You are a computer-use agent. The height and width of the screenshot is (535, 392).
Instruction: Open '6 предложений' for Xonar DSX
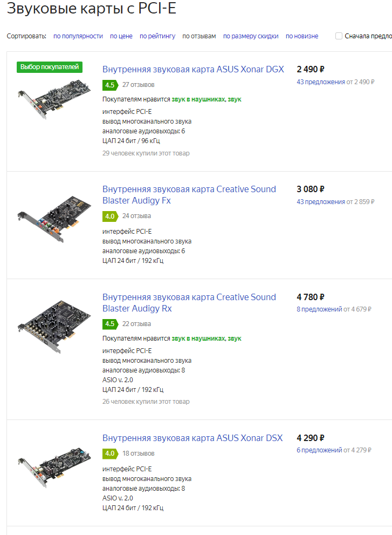click(x=319, y=450)
